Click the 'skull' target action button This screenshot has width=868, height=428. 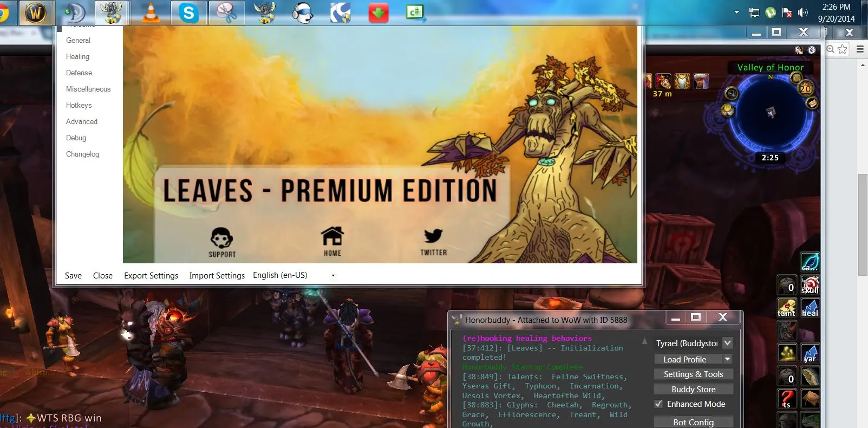coord(810,285)
